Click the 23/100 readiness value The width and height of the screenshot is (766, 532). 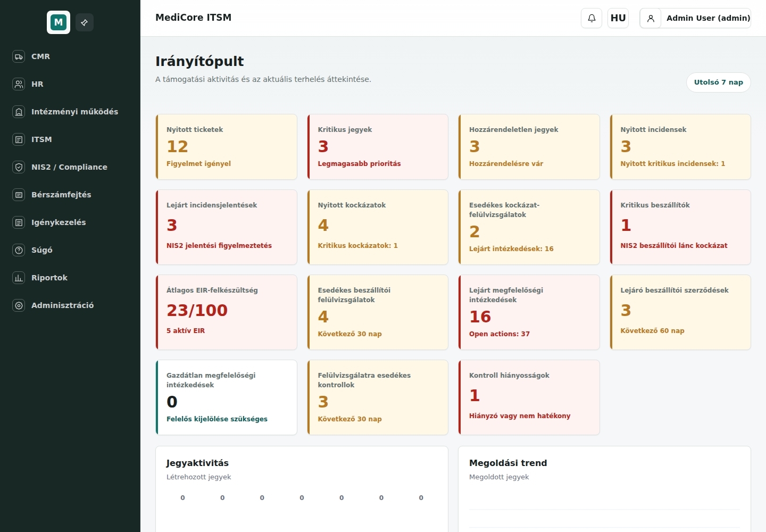tap(197, 310)
